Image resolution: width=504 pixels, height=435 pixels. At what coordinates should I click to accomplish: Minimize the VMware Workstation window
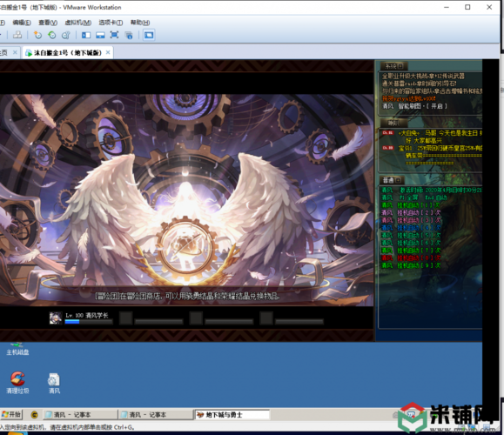pos(447,7)
